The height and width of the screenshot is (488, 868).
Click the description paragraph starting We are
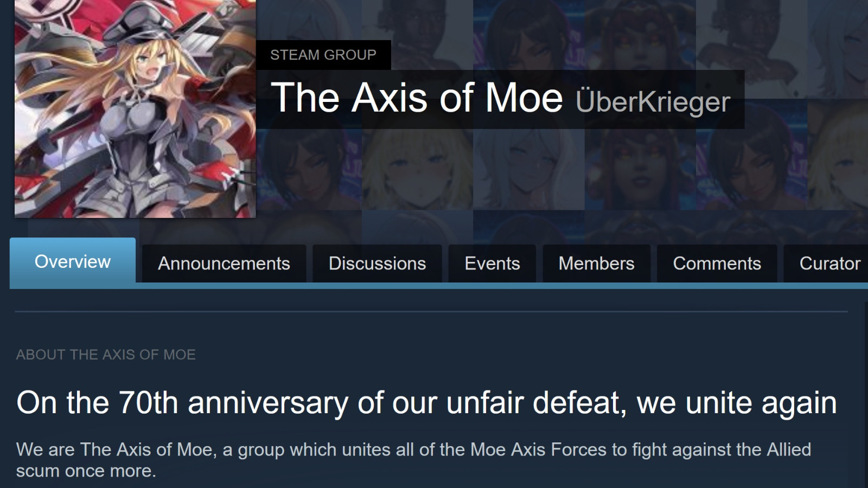(413, 460)
